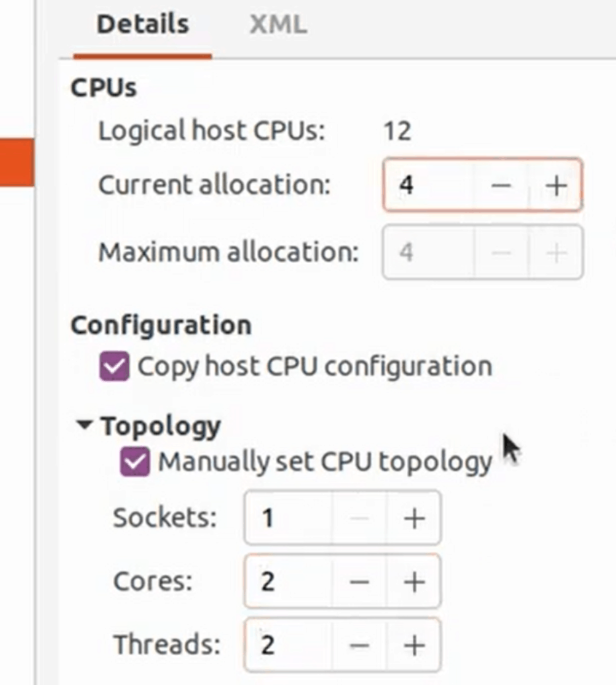Click the Cores value field
The height and width of the screenshot is (685, 616).
pos(288,582)
